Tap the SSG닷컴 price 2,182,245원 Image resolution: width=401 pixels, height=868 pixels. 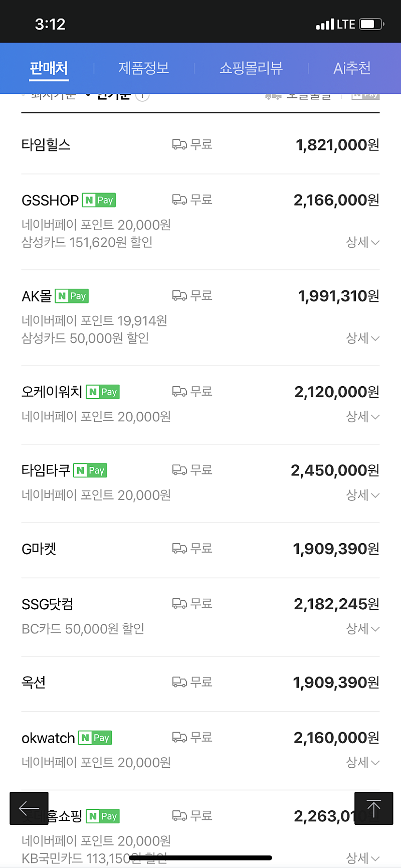tap(336, 604)
